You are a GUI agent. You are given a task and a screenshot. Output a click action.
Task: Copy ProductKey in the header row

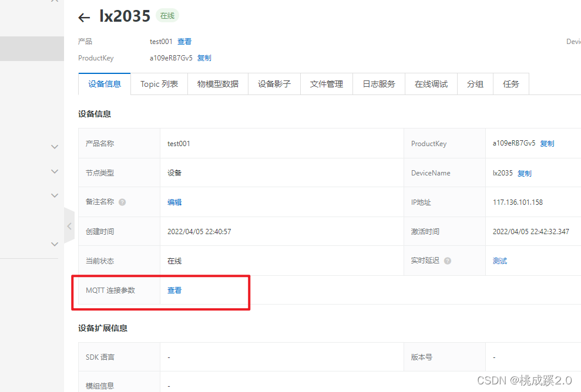(x=204, y=58)
